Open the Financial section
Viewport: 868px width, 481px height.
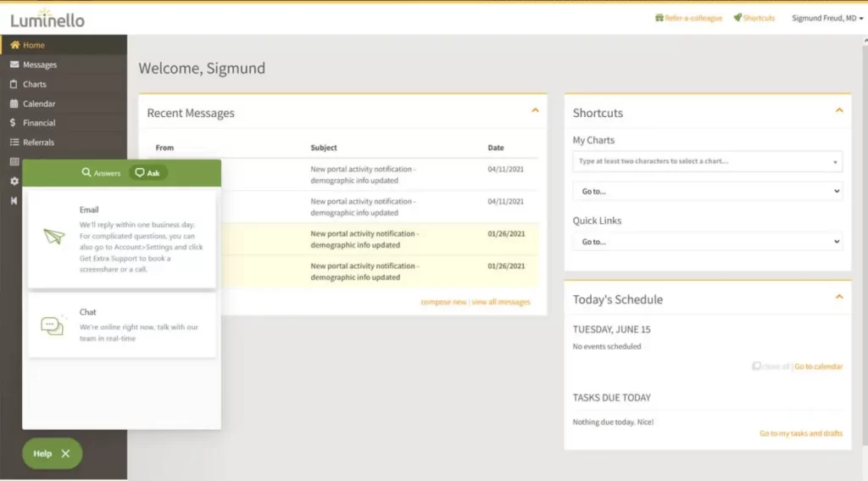[x=64, y=123]
